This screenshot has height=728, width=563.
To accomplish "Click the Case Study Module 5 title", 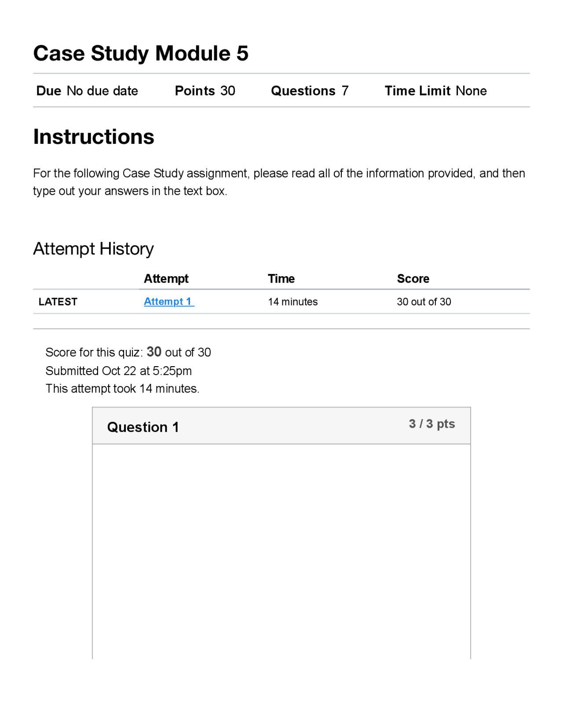I will pyautogui.click(x=141, y=54).
